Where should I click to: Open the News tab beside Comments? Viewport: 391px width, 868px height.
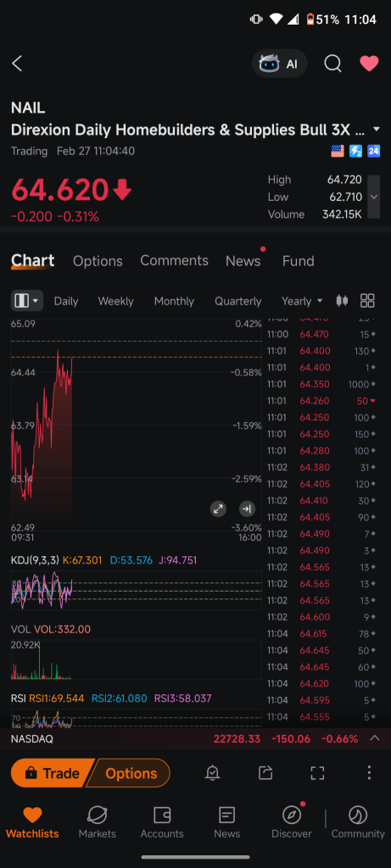click(243, 261)
